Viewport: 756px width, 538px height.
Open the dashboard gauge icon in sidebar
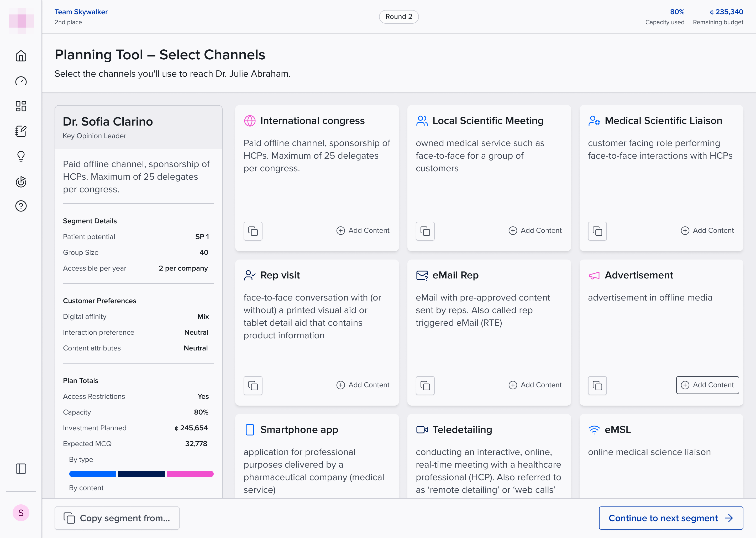click(x=21, y=81)
